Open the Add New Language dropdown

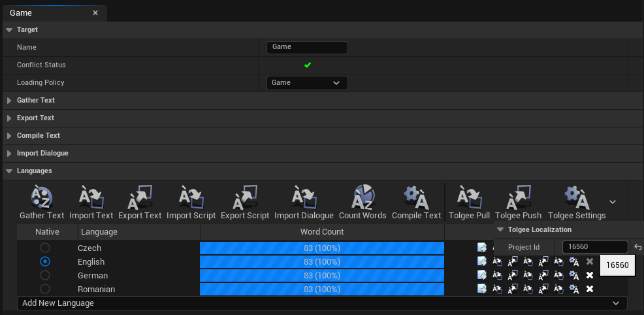[x=321, y=303]
